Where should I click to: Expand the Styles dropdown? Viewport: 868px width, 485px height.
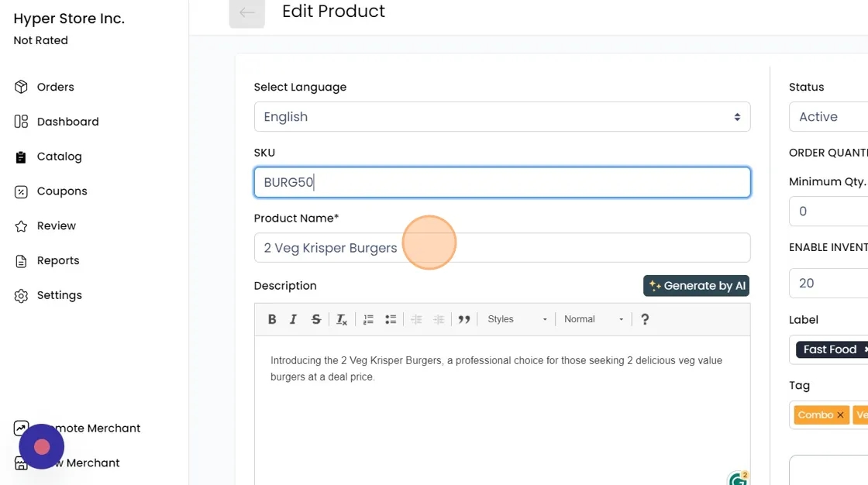coord(517,319)
